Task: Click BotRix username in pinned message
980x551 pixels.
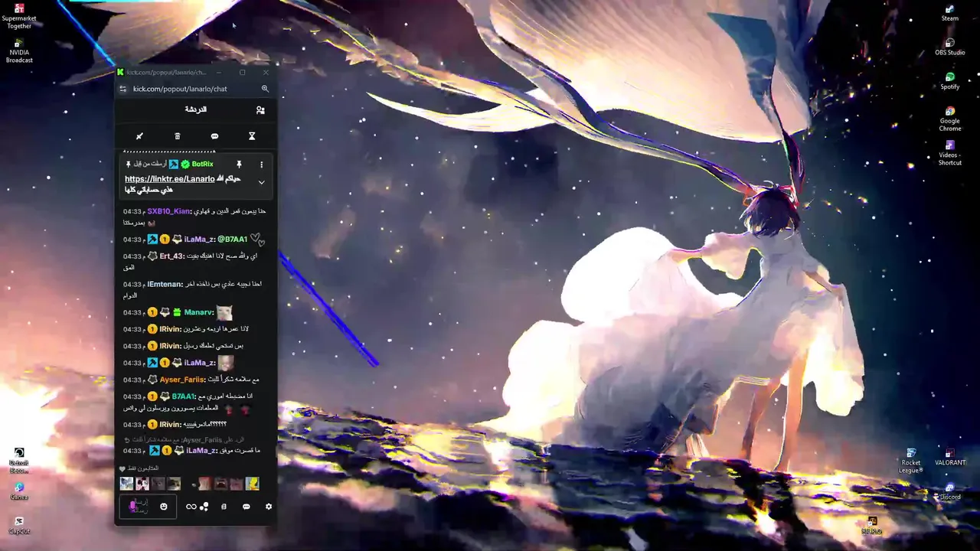Action: (202, 165)
